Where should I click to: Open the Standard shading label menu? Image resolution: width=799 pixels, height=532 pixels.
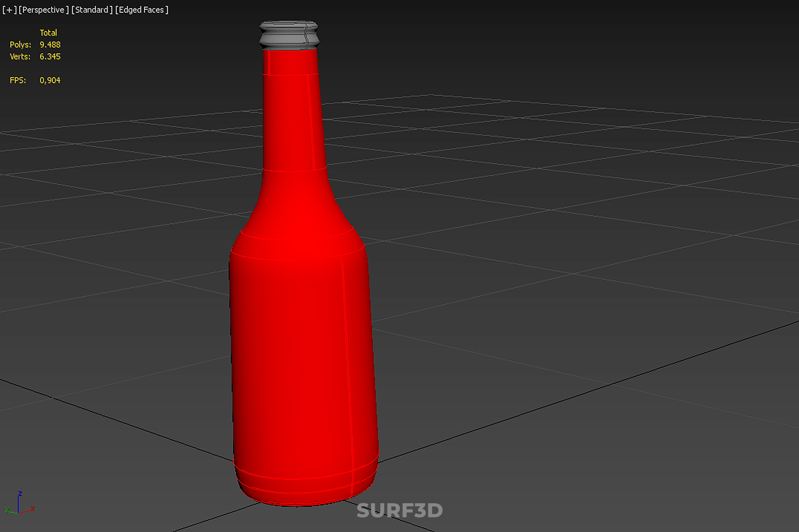[92, 10]
